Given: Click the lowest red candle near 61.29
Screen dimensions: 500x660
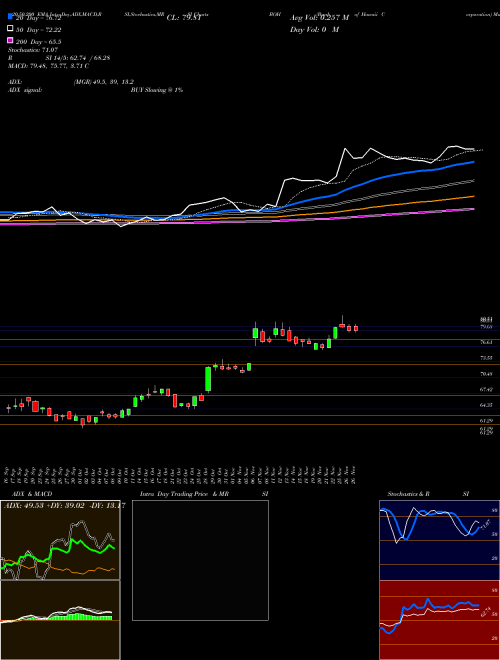Looking at the screenshot, I should [83, 422].
